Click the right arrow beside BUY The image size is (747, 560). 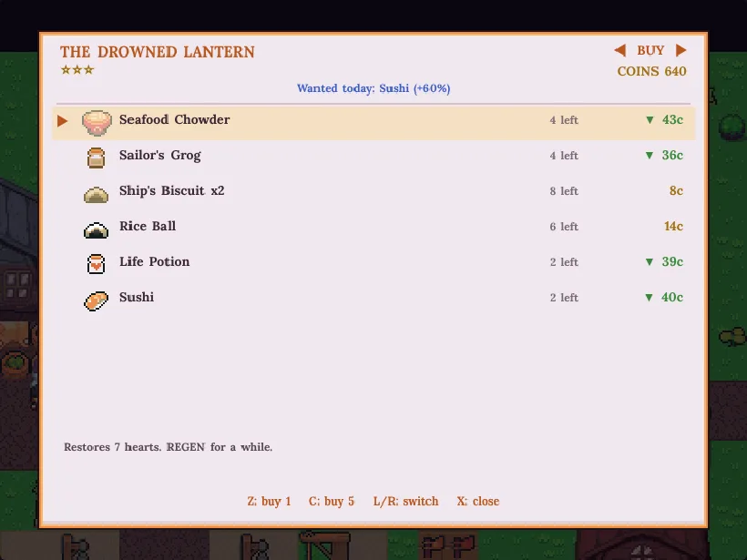click(x=680, y=50)
